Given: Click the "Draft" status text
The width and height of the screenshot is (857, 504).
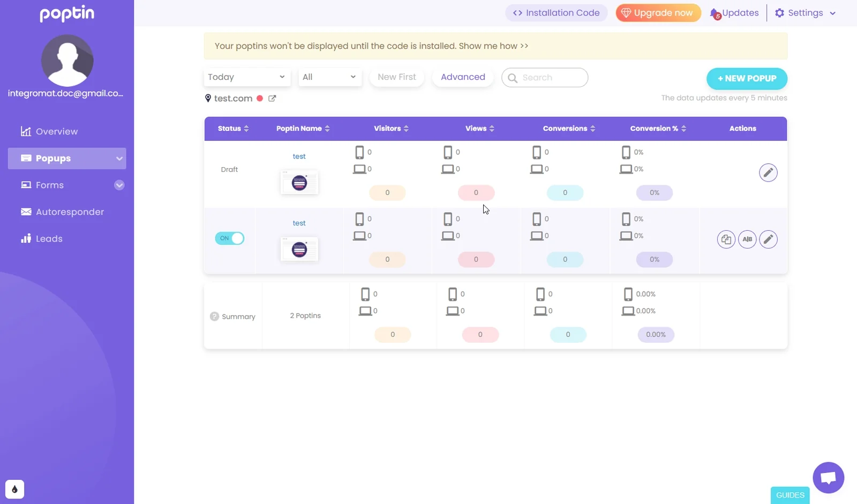Looking at the screenshot, I should (229, 170).
